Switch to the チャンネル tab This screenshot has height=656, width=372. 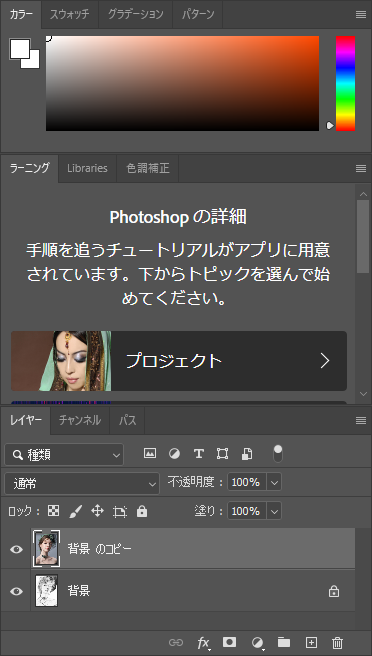[x=80, y=420]
